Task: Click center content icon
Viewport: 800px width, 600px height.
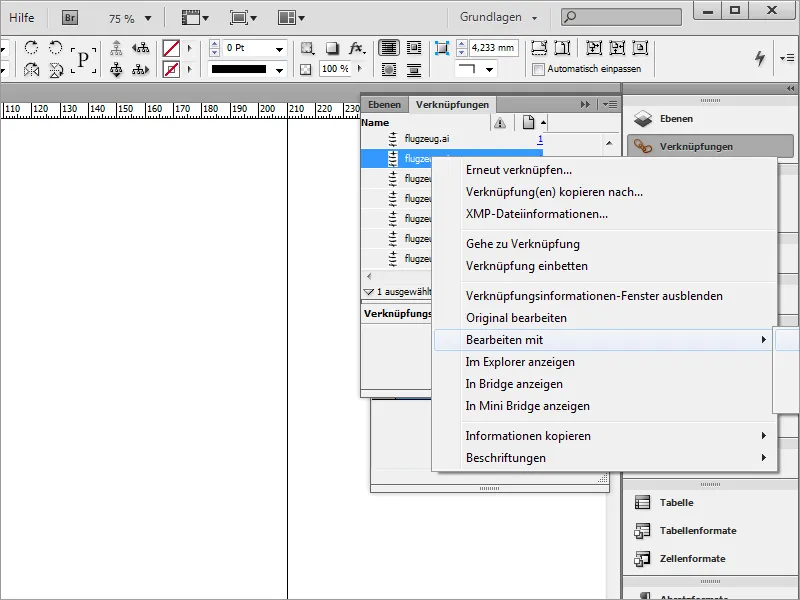Action: (640, 48)
